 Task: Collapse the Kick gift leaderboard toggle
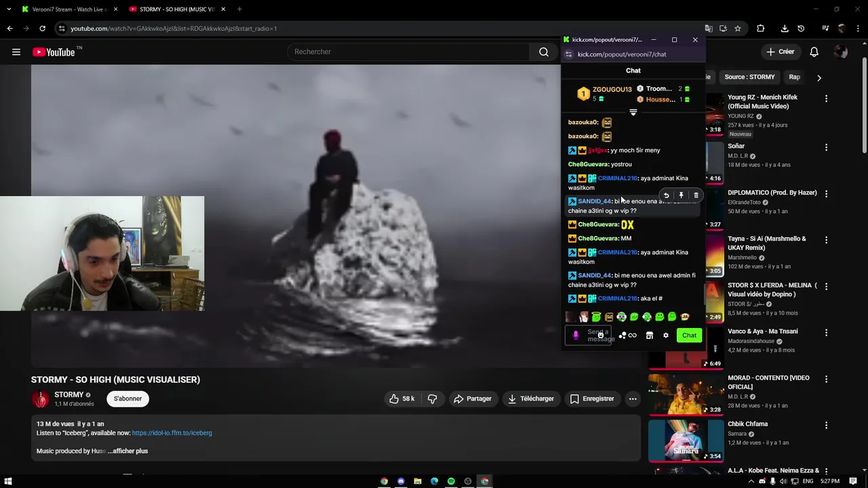click(x=633, y=113)
